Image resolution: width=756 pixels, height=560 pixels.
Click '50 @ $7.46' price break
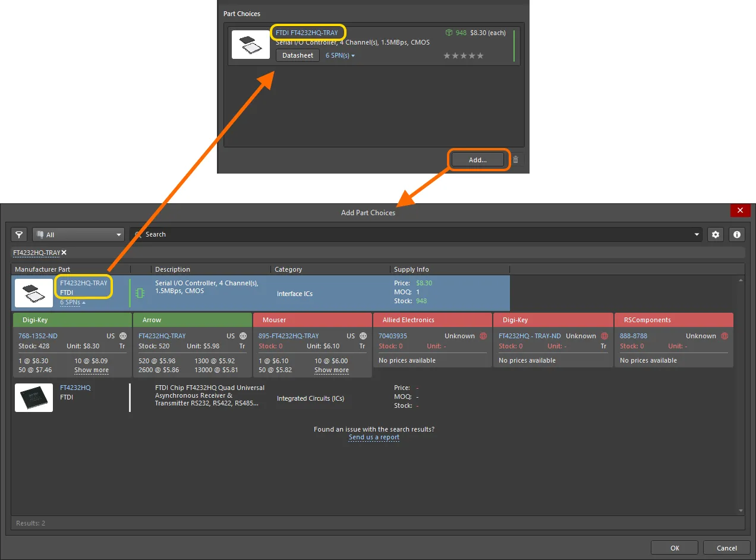(35, 370)
